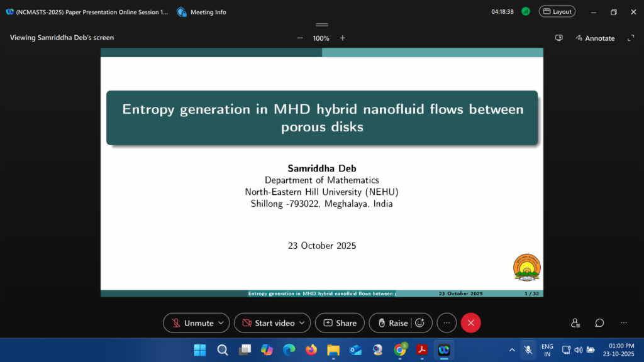Open More options ellipsis in control bar
Viewport: 644px width, 362px height.
[x=447, y=323]
